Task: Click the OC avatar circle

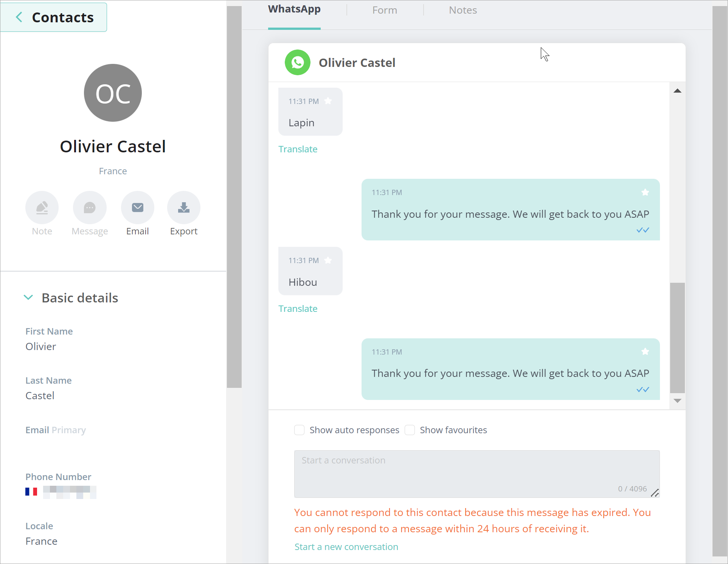Action: coord(113,93)
